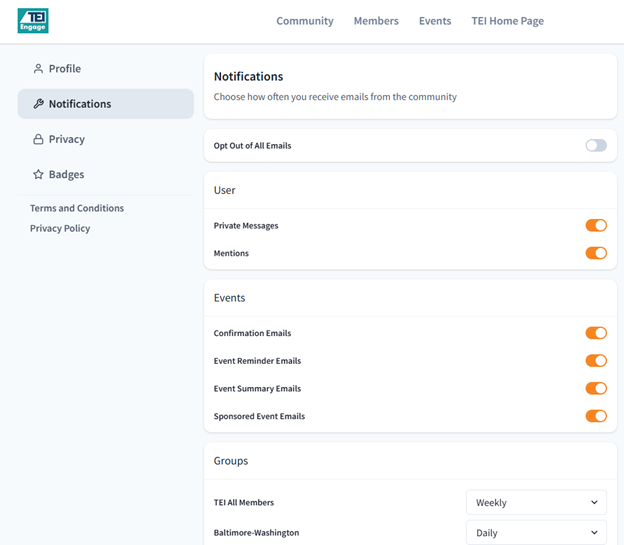The image size is (624, 545).
Task: Toggle Confirmation Emails switch
Action: (x=596, y=333)
